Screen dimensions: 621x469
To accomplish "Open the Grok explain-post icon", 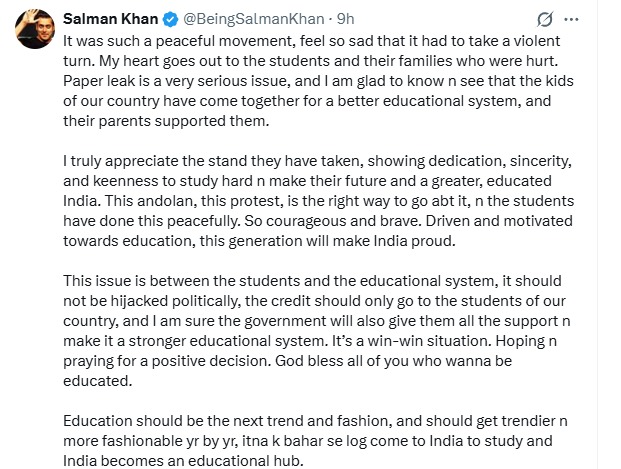I will (x=545, y=19).
